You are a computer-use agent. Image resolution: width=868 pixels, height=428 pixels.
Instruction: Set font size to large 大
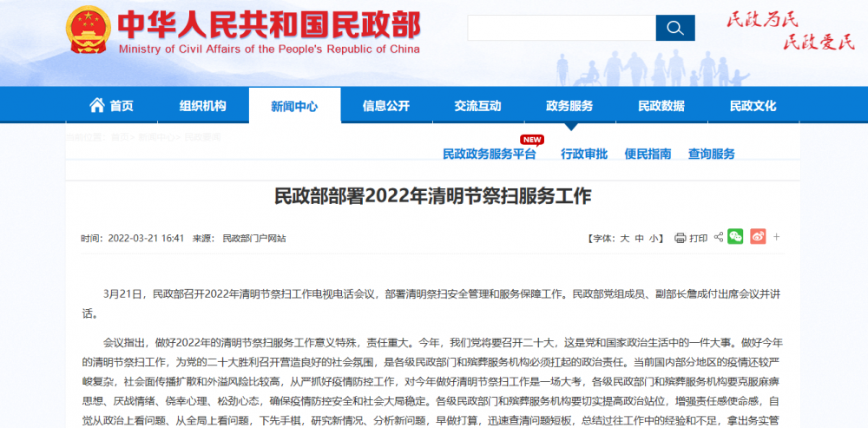tap(623, 238)
